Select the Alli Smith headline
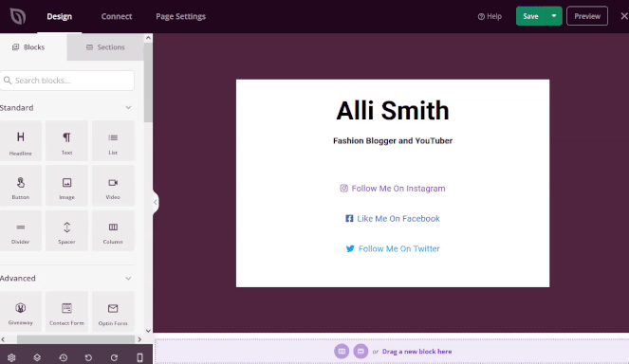Viewport: 629px width, 364px height. (393, 111)
